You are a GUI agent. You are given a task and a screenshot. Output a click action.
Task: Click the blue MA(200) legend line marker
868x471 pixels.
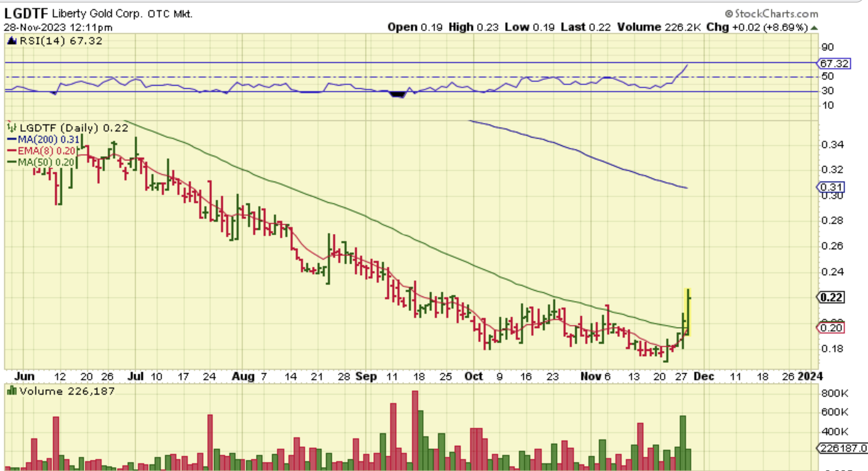(12, 139)
